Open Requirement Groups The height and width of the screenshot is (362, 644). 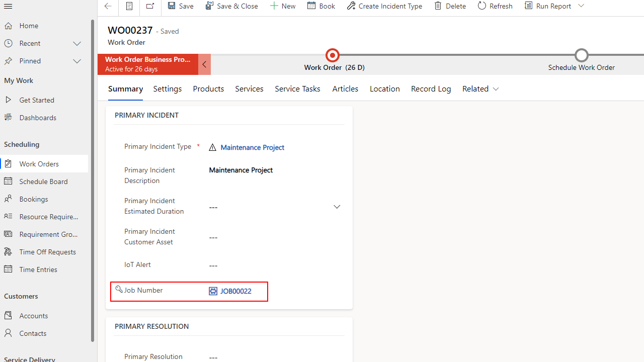44,234
